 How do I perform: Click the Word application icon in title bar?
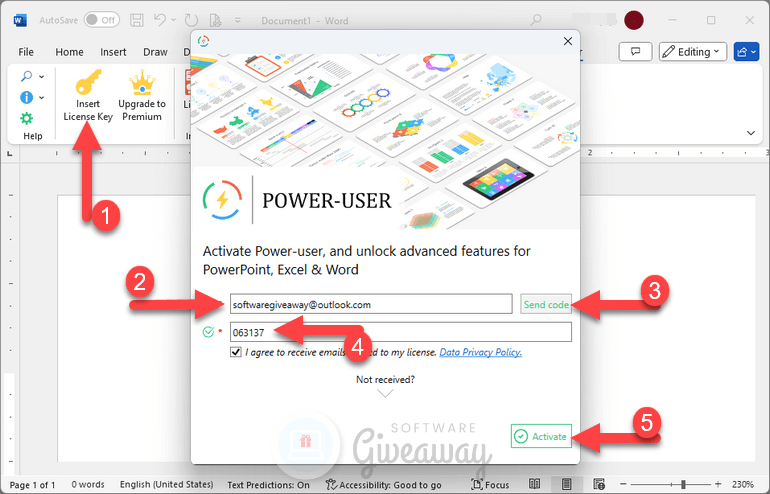20,21
